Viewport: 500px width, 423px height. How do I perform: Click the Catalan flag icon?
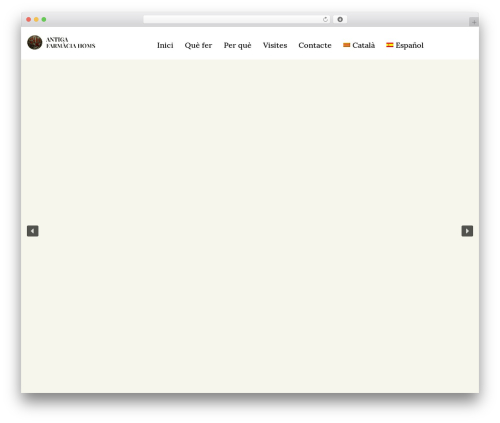(x=347, y=45)
